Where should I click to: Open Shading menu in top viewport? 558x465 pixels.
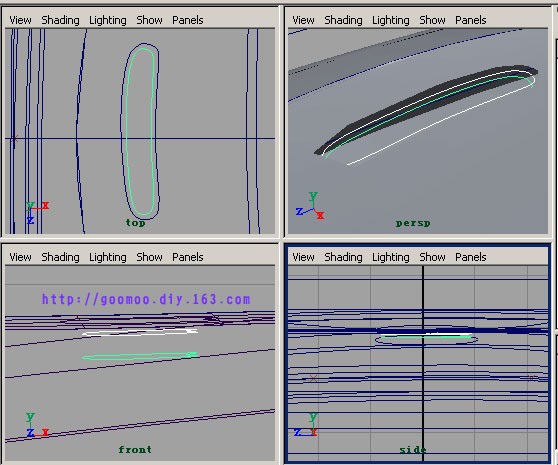click(x=60, y=20)
